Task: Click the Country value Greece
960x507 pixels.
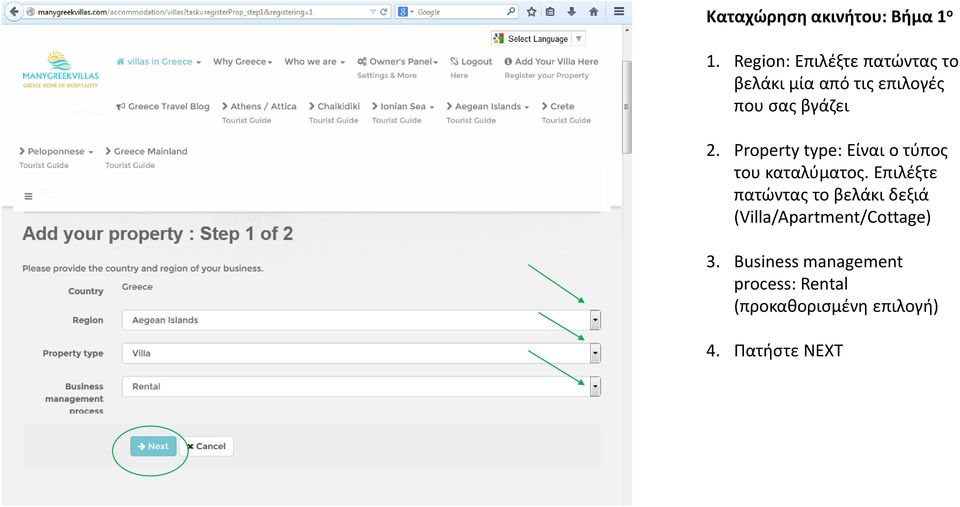Action: (137, 287)
